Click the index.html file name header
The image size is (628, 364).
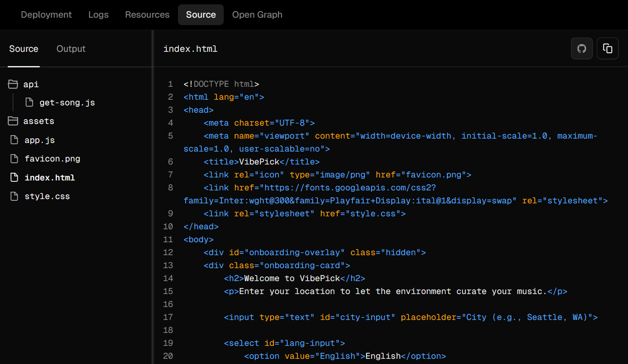tap(190, 49)
